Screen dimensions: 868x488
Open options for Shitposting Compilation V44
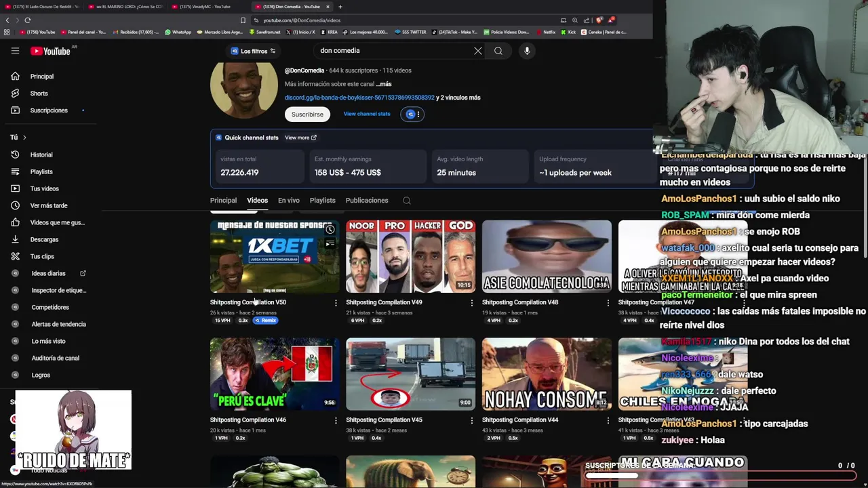(x=608, y=420)
